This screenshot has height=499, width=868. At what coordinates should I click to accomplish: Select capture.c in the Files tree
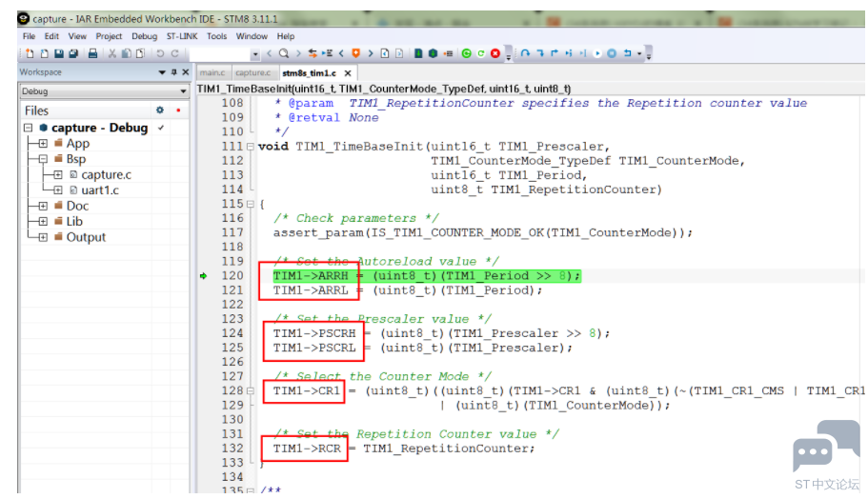point(107,175)
